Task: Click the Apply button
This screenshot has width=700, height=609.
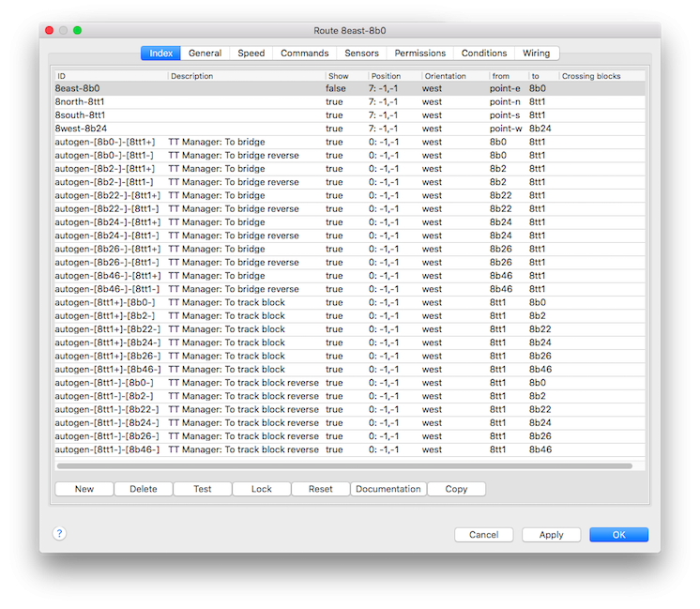Action: click(x=551, y=535)
